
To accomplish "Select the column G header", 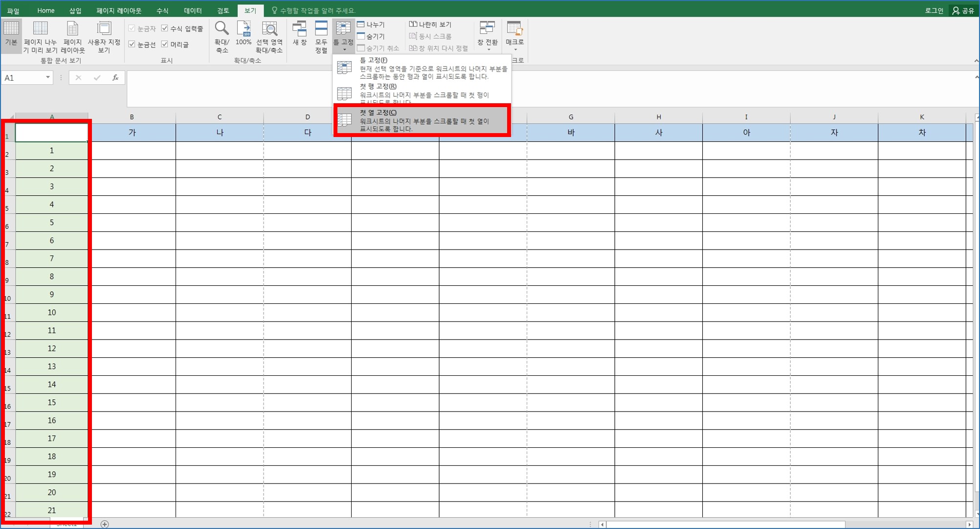I will point(571,117).
